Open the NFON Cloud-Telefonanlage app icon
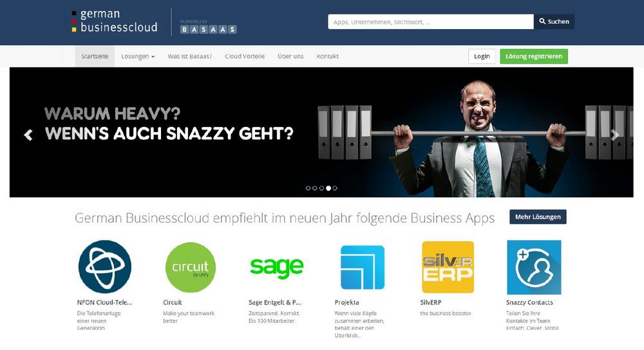Screen dimensions: 644x350 [x=105, y=267]
